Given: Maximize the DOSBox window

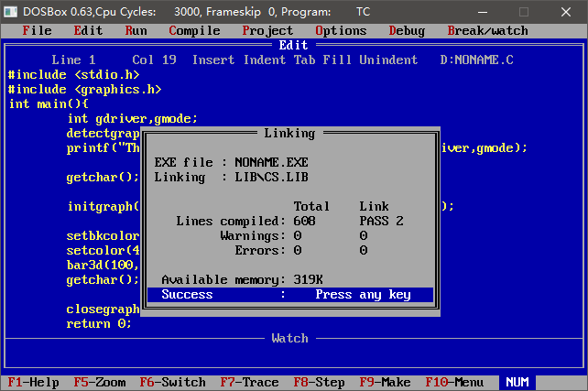Looking at the screenshot, I should click(x=525, y=12).
